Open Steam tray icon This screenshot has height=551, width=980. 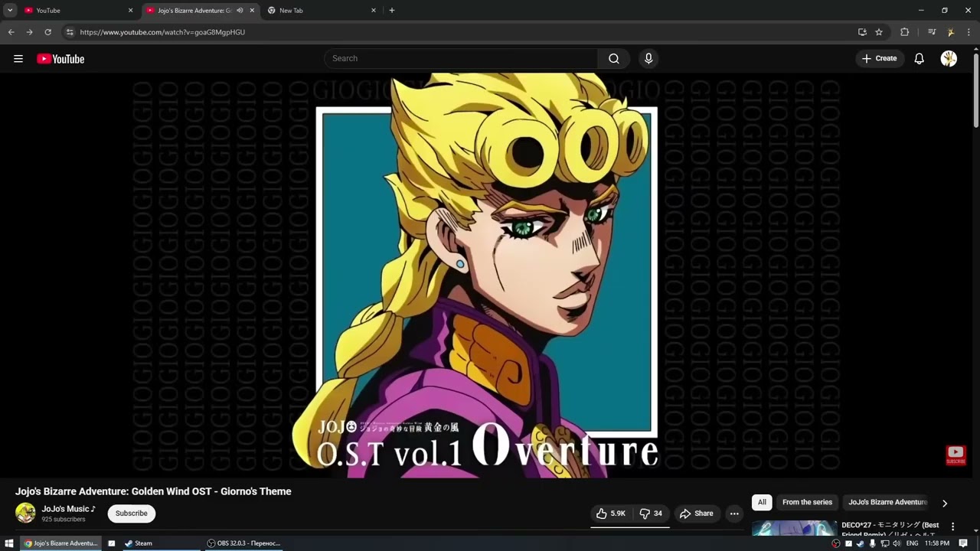coord(860,543)
